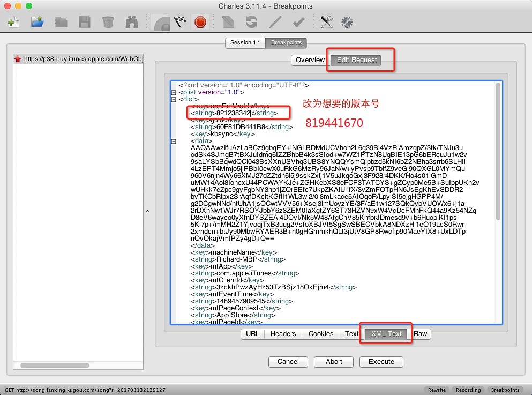Open Settings gear icon
Viewport: 532px width, 395px height.
point(347,23)
